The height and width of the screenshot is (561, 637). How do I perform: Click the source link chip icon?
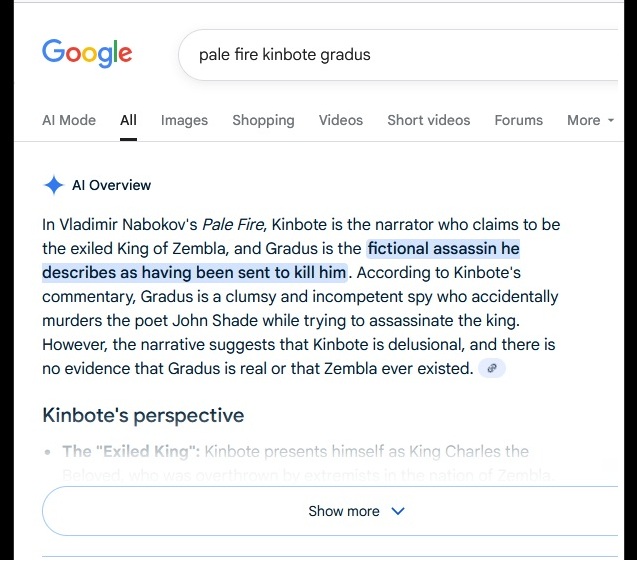pyautogui.click(x=491, y=368)
